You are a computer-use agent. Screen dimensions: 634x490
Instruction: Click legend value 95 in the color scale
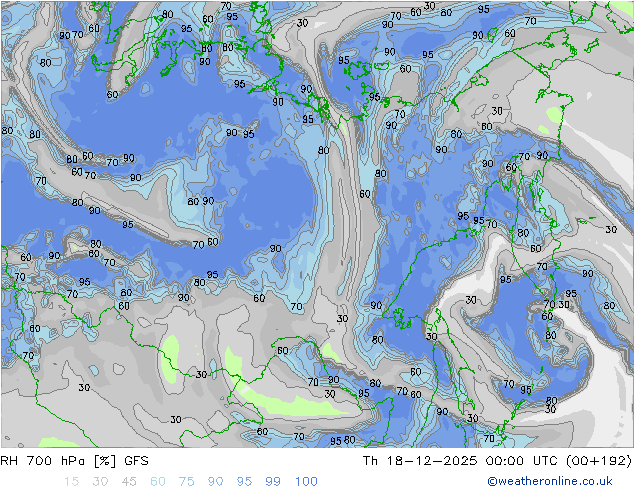coord(244,482)
